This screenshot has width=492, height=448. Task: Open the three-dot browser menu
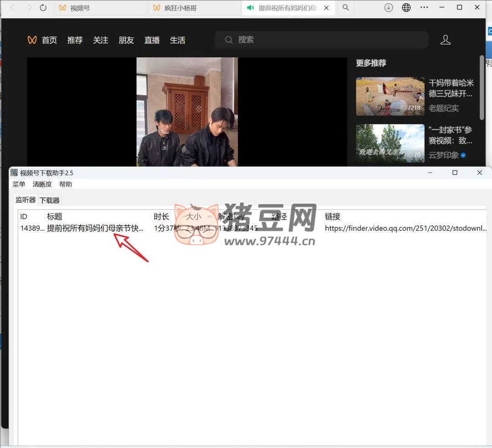tap(424, 8)
